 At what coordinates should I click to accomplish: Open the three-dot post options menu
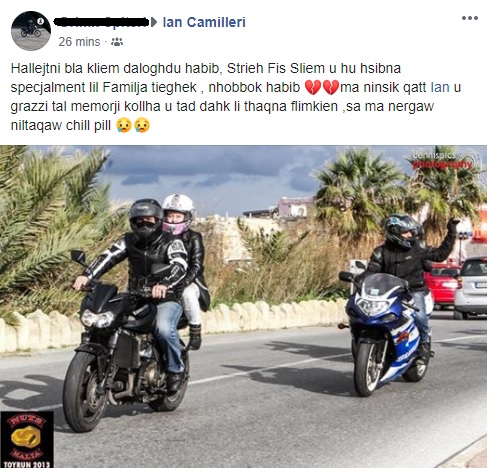[470, 18]
